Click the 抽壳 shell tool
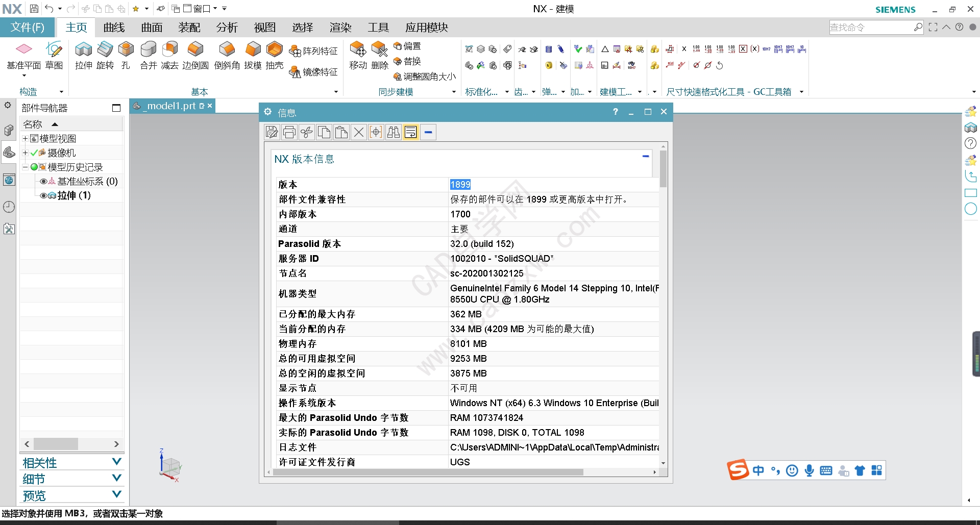Image resolution: width=980 pixels, height=525 pixels. 275,55
